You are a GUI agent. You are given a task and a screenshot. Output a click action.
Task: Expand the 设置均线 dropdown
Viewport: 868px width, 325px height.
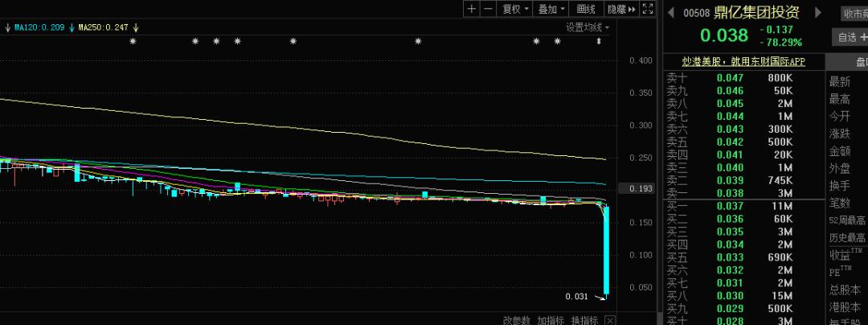(588, 27)
